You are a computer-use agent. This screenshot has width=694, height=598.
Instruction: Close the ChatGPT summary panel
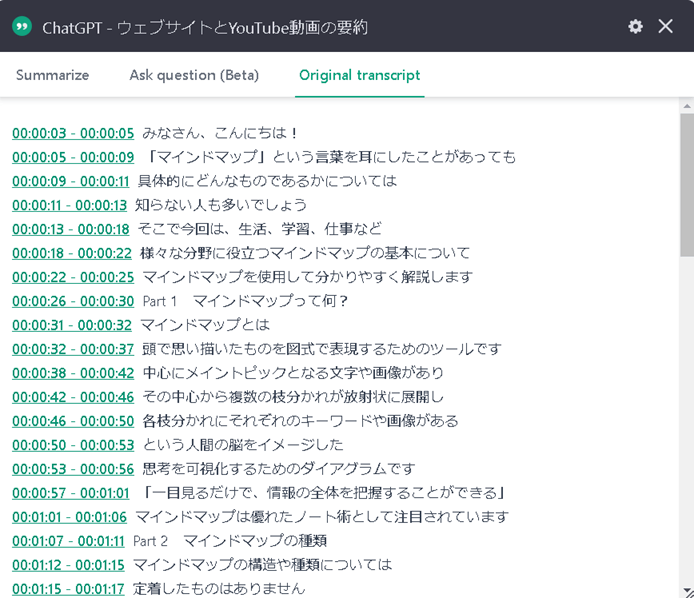(665, 27)
